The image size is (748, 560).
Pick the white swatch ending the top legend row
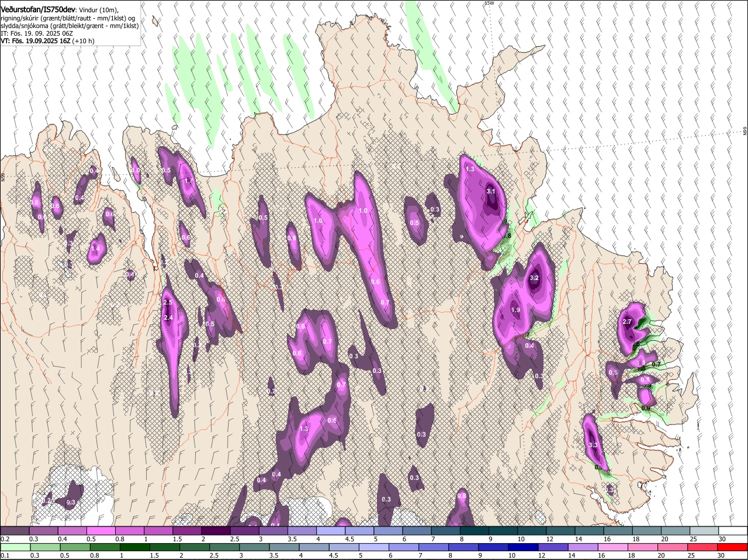(733, 530)
